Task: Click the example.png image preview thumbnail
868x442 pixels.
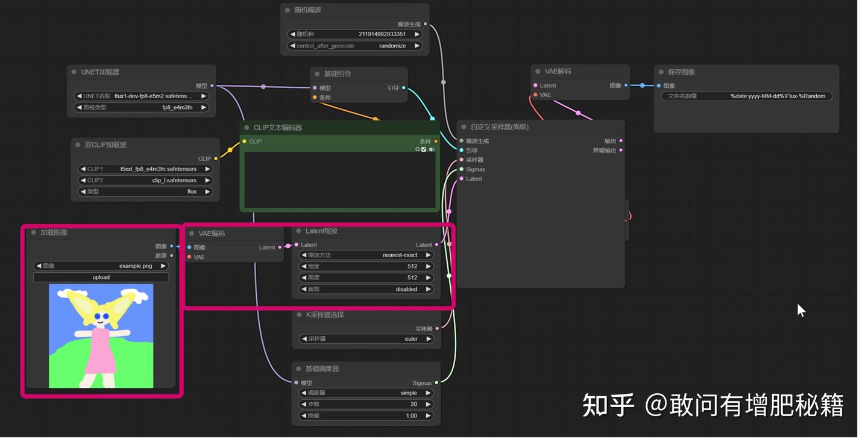Action: tap(101, 336)
